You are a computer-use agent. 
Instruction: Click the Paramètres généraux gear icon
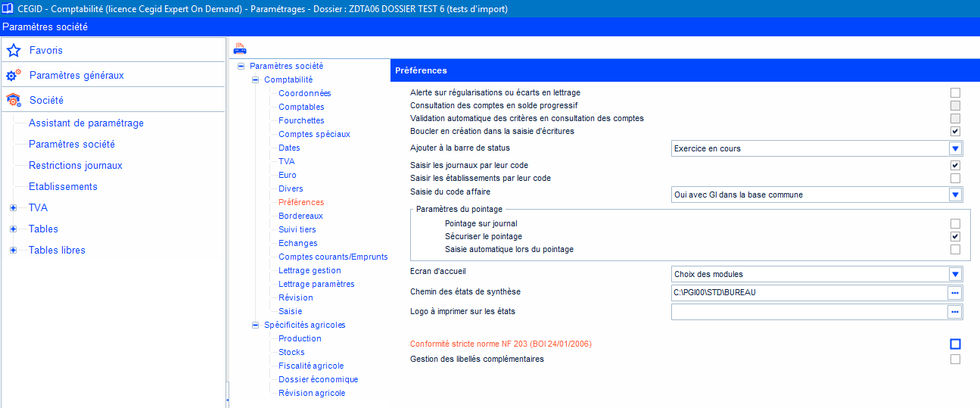(13, 76)
